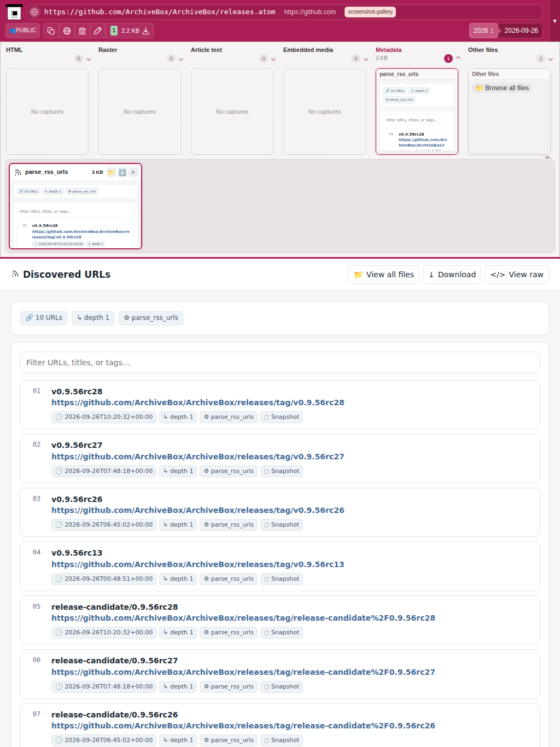Select the 2026-09-26 date segment
Image resolution: width=560 pixels, height=747 pixels.
click(x=521, y=31)
